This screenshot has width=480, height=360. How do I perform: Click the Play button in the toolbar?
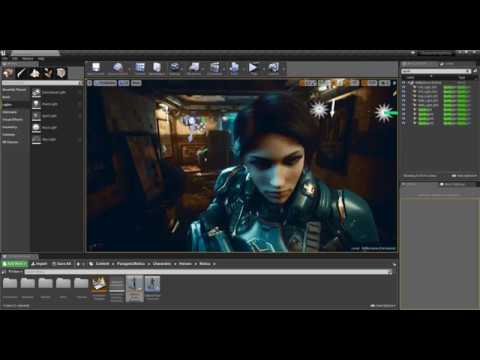click(253, 69)
